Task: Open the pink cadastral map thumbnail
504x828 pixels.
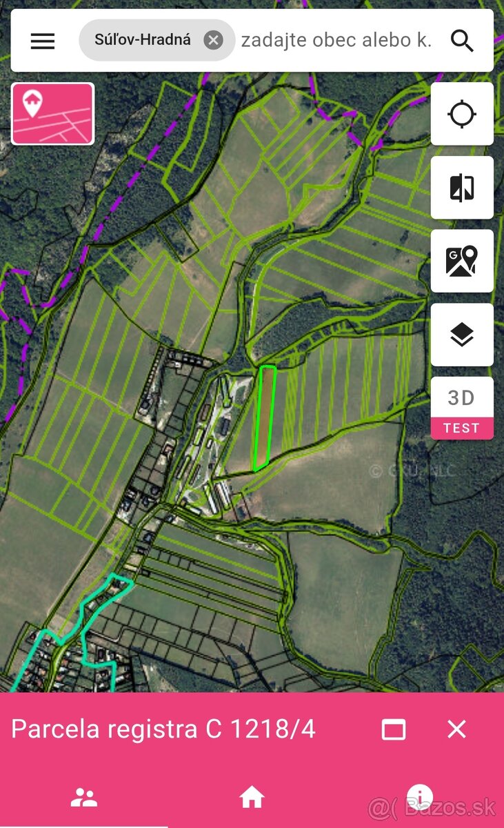Action: [53, 114]
